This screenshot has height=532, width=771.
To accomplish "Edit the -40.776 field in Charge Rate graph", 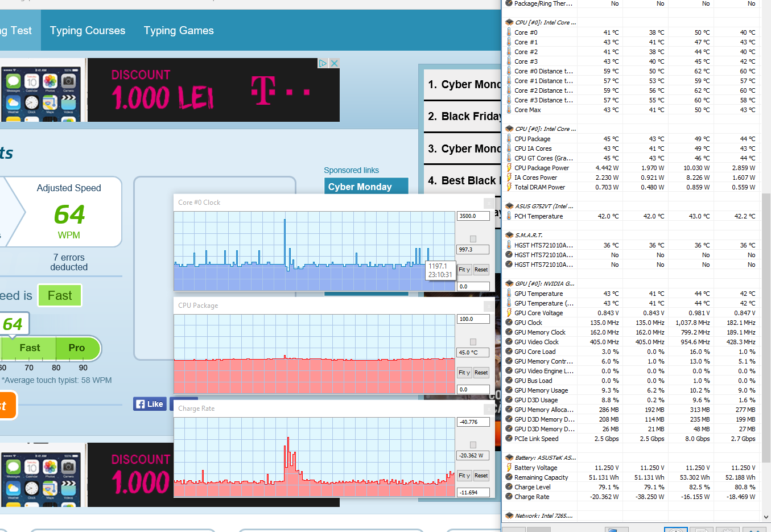I will coord(473,422).
